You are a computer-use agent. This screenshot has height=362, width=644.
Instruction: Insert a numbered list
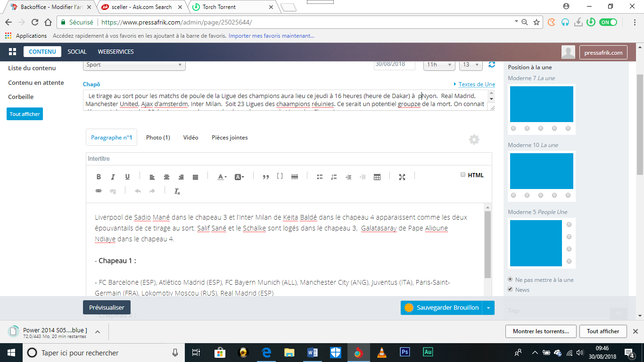coord(334,177)
